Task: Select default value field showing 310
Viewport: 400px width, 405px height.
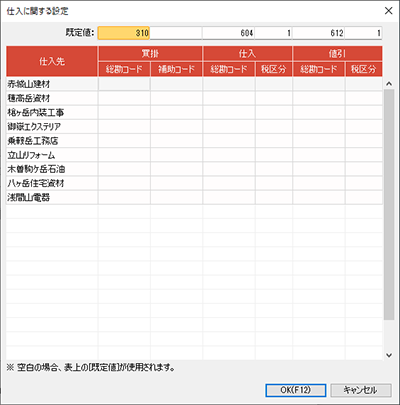Action: 124,33
